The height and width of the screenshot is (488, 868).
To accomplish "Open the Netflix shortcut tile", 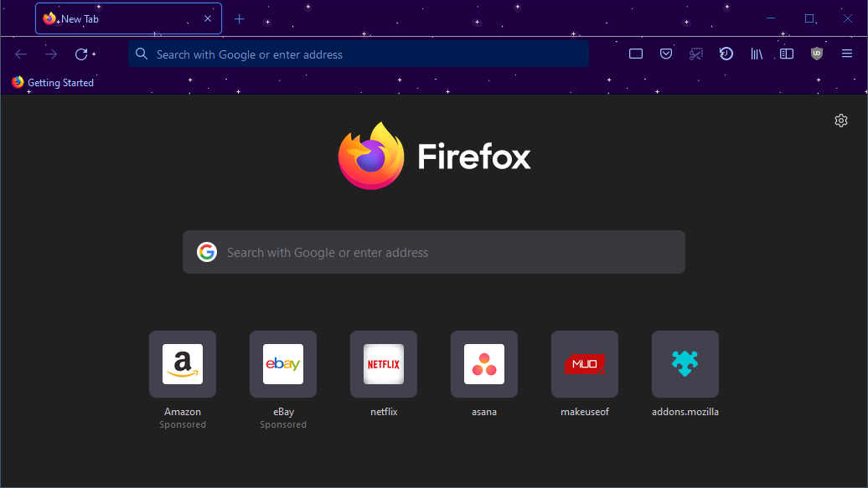I will tap(384, 364).
